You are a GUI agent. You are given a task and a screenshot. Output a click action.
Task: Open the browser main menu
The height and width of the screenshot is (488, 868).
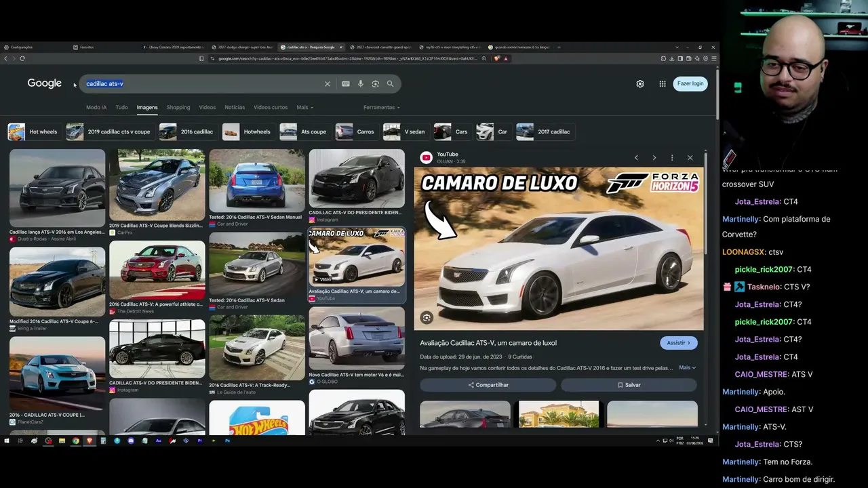pos(714,58)
